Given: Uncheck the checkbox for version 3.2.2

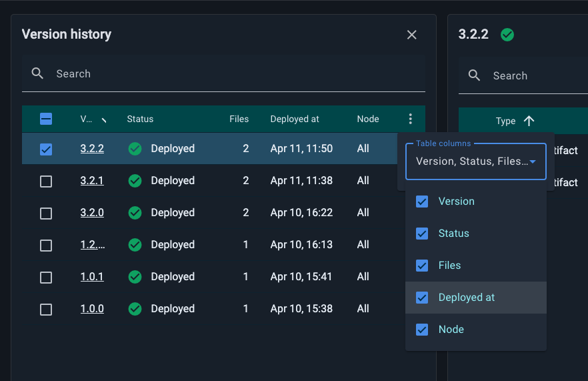Looking at the screenshot, I should click(x=46, y=149).
